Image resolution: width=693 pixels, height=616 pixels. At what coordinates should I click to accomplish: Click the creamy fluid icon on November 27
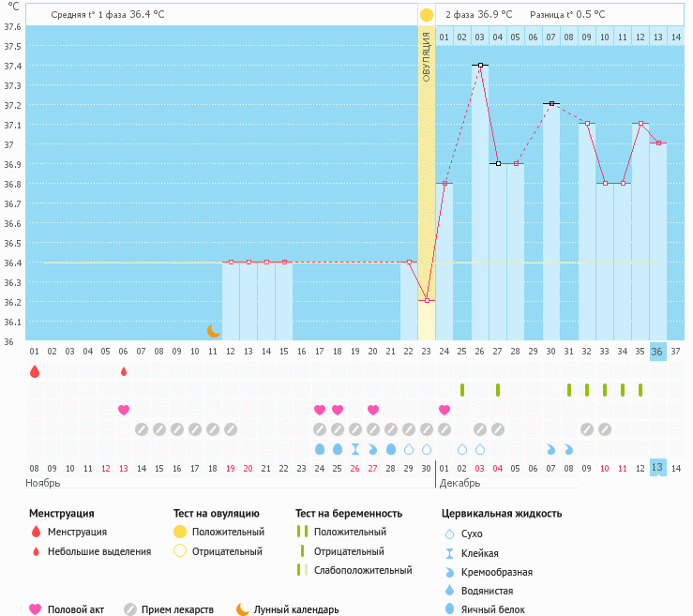point(373,449)
